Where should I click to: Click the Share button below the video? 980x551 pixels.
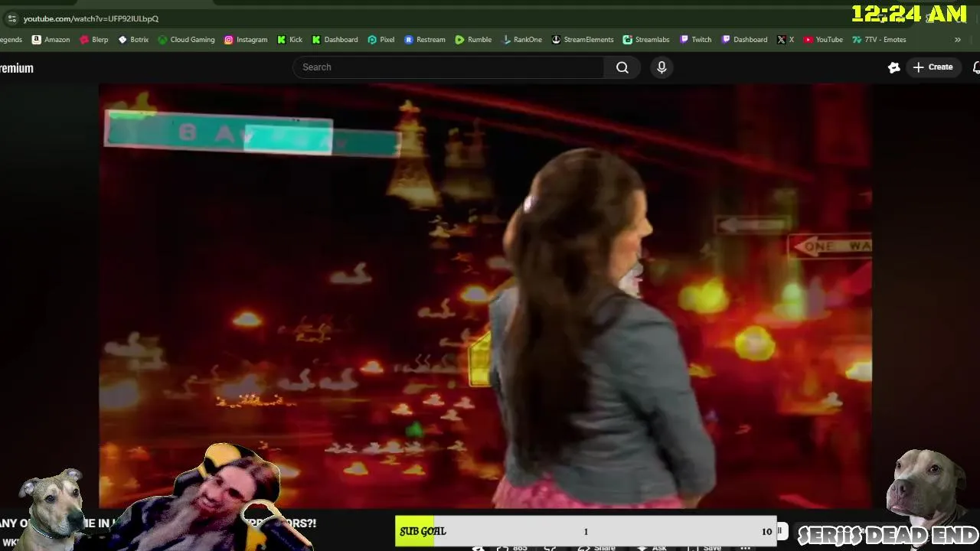click(597, 547)
